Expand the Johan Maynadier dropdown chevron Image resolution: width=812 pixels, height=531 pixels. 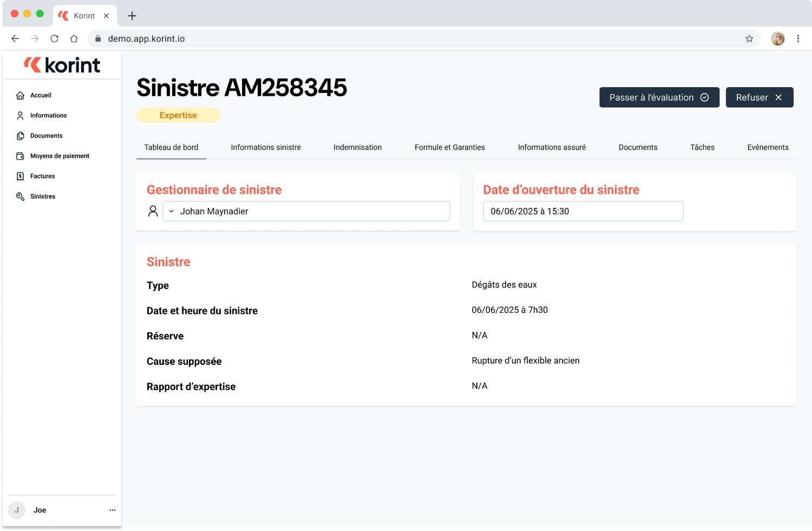(x=172, y=211)
